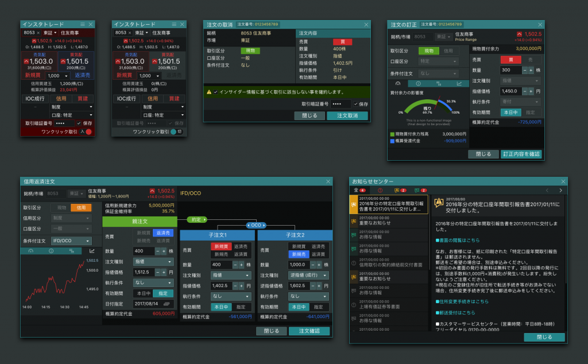Open the IFD/OCO 条件付注文 dropdown
The width and height of the screenshot is (588, 364).
(70, 241)
